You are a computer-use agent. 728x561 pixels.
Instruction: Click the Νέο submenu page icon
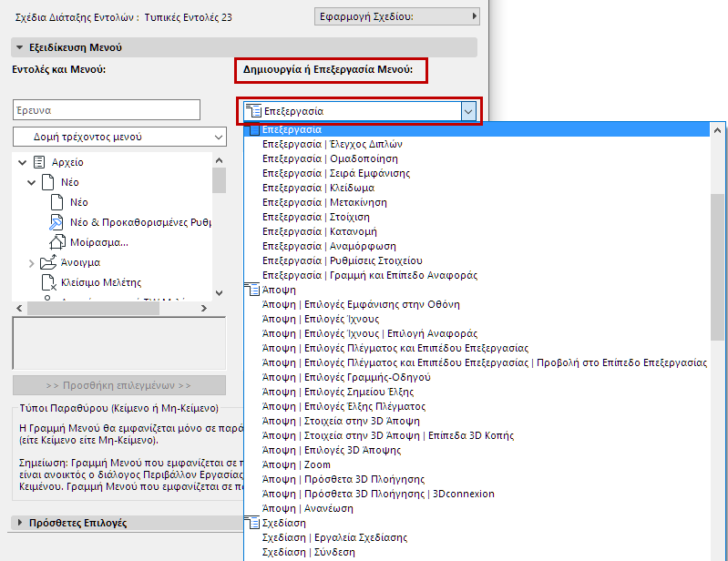tap(47, 182)
